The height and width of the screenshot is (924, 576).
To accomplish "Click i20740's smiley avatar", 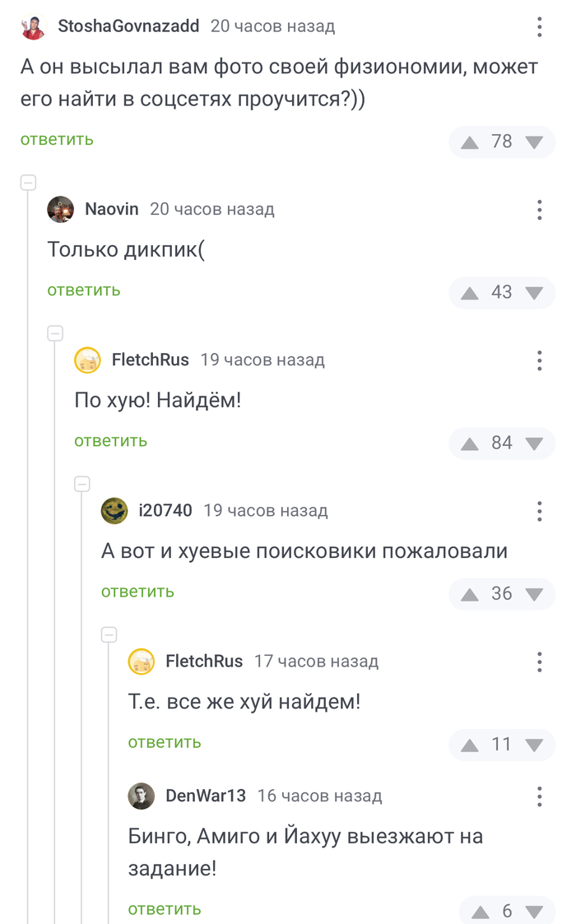I will point(114,510).
